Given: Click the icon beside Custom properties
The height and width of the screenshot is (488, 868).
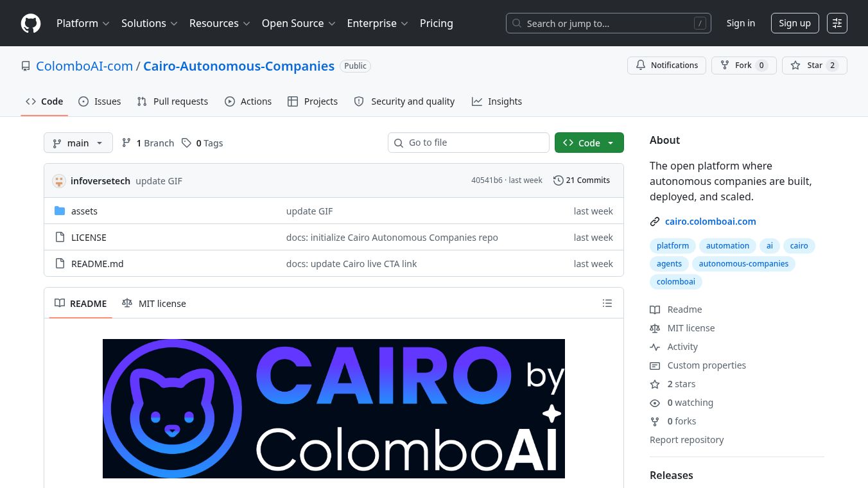Looking at the screenshot, I should click(x=655, y=365).
